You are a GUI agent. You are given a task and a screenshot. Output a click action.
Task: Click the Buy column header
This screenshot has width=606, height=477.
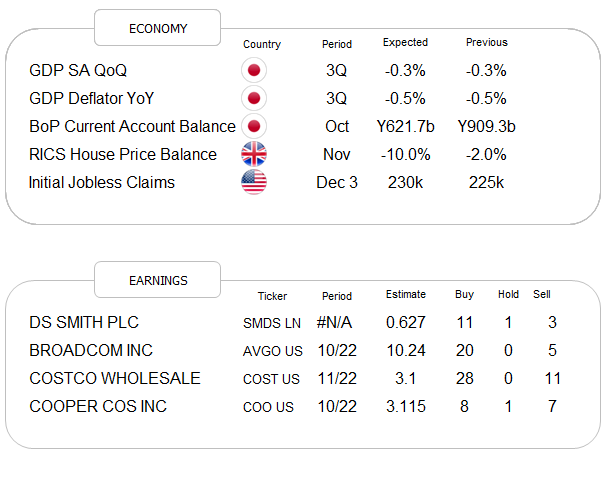464,295
